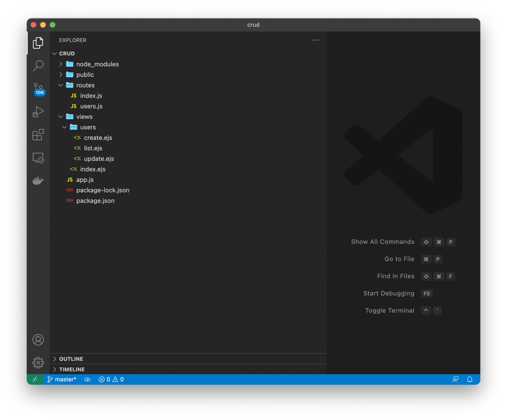Expand the node_modules folder
The height and width of the screenshot is (420, 507).
point(97,64)
